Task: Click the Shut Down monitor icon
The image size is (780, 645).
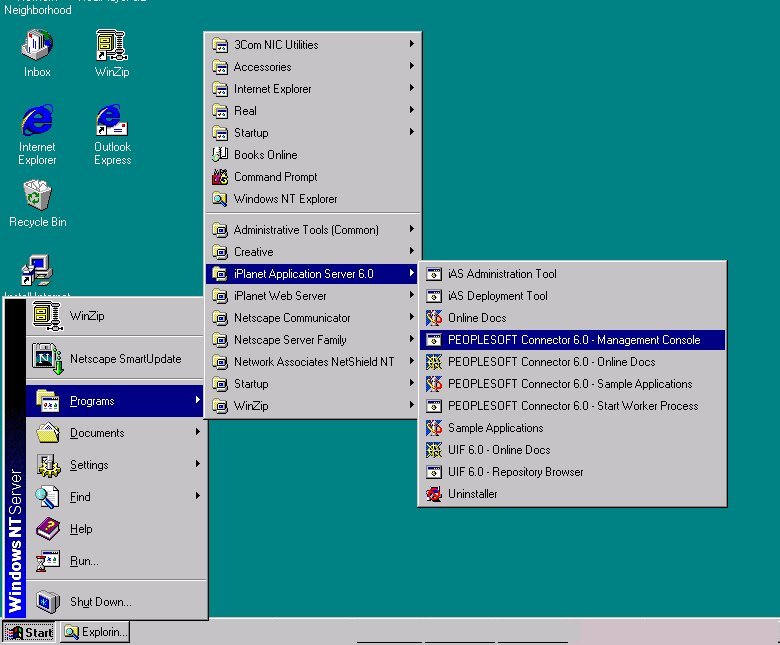Action: pos(48,602)
